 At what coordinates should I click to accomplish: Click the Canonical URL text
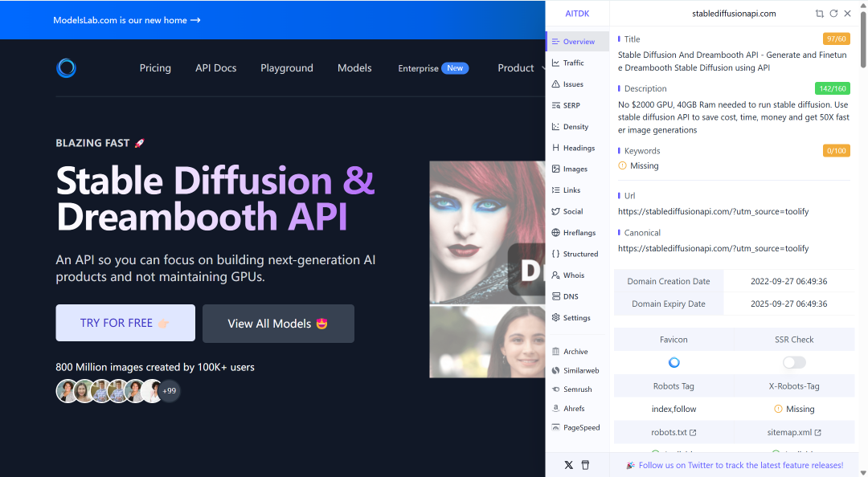point(714,248)
